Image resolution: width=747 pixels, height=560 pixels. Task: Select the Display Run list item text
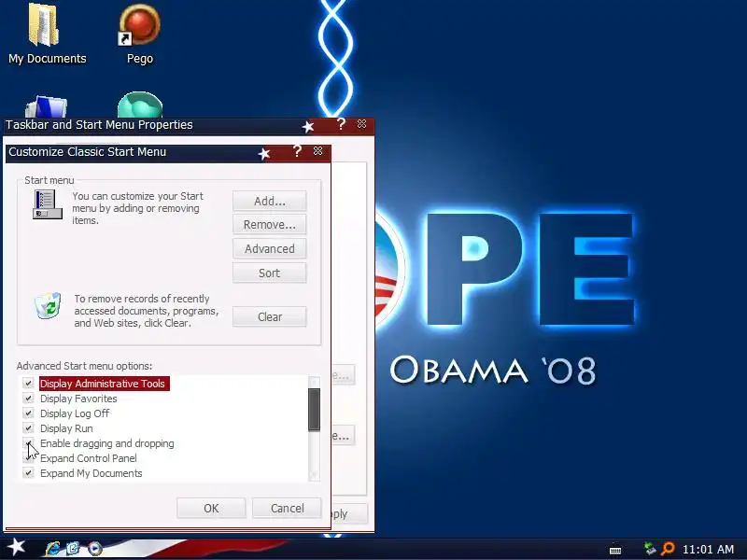click(x=66, y=428)
